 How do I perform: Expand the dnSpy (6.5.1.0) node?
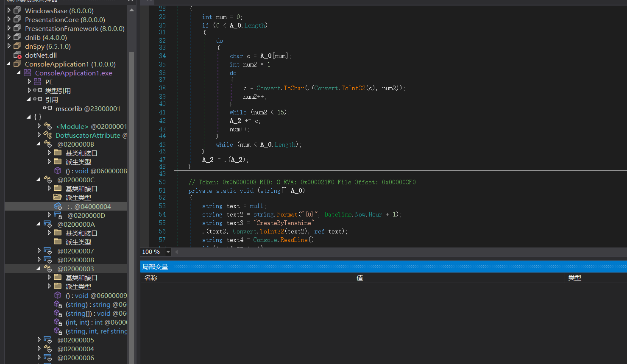(9, 46)
